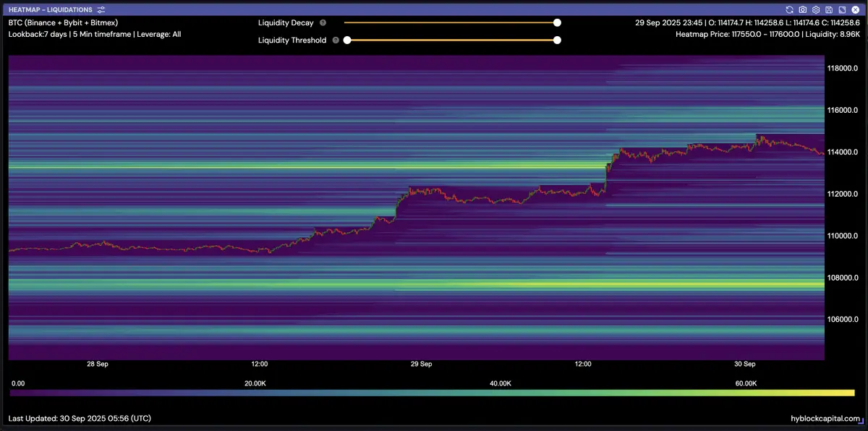868x431 pixels.
Task: Click the 28 Sep time axis label
Action: point(98,364)
